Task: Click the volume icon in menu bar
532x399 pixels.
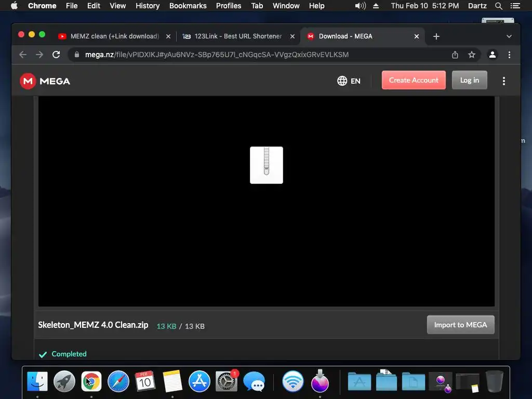Action: coord(361,6)
